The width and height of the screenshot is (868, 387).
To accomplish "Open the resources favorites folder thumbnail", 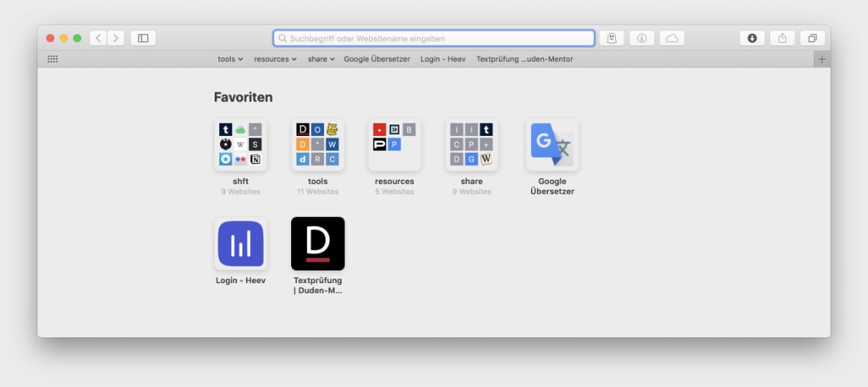I will 395,144.
